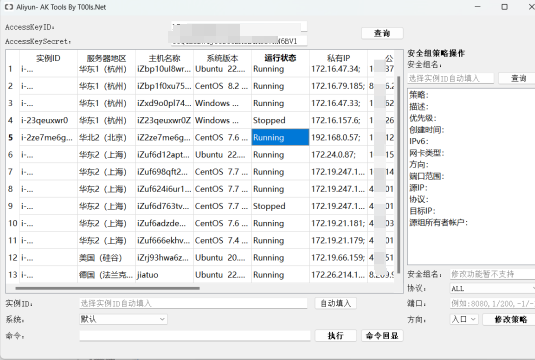Screen dimensions: 535x360
Task: Click the disabled 安全组名 field 修改功能暂不支持
Action: point(492,274)
